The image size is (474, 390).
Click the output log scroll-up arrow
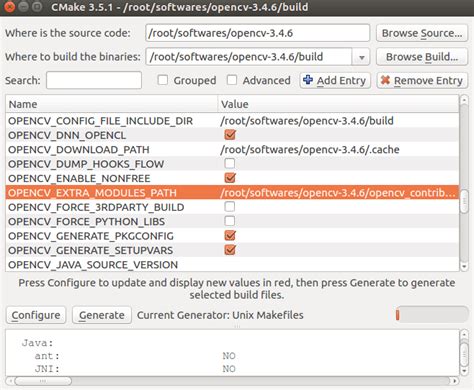[x=464, y=334]
